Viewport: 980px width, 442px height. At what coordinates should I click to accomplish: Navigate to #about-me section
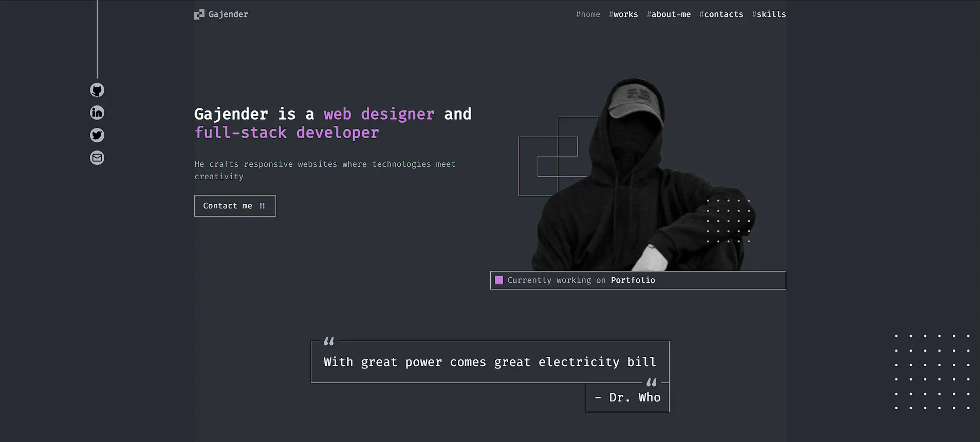[669, 14]
